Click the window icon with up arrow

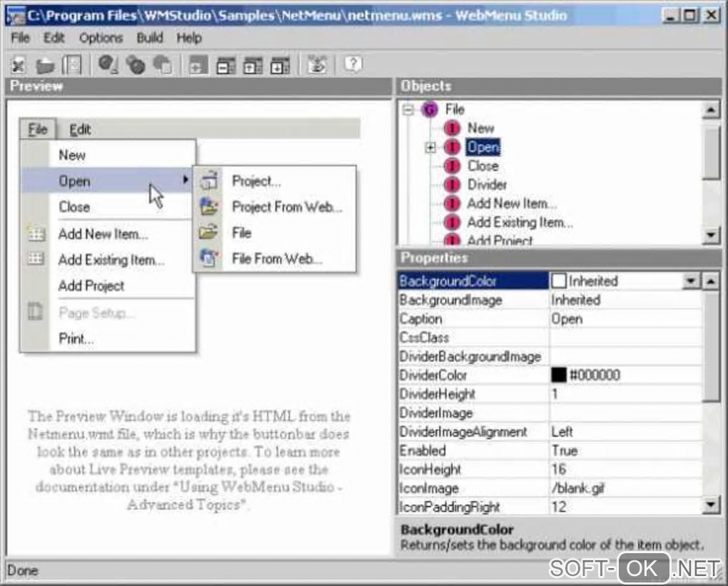tap(253, 66)
